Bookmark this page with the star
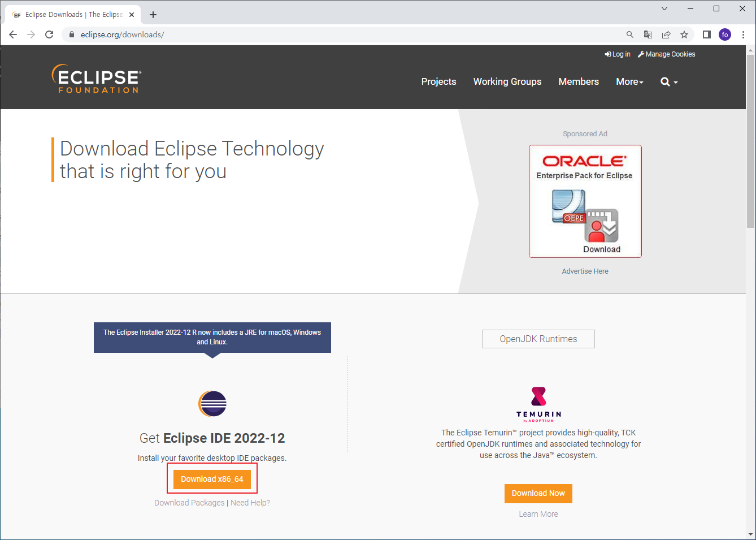The image size is (756, 540). click(684, 34)
